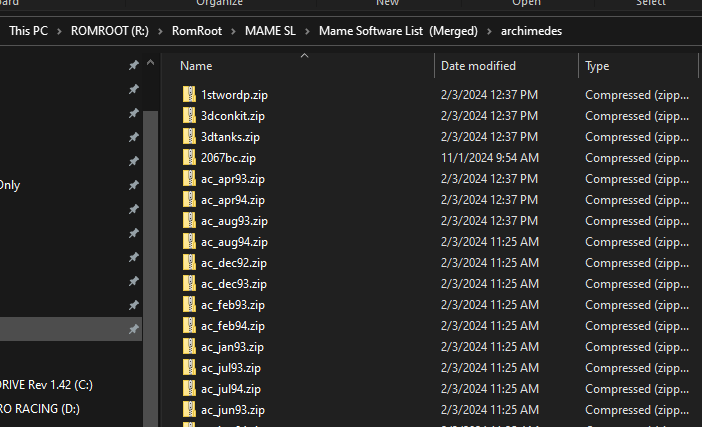Click the ac_jul93.zip archive icon

pos(189,368)
